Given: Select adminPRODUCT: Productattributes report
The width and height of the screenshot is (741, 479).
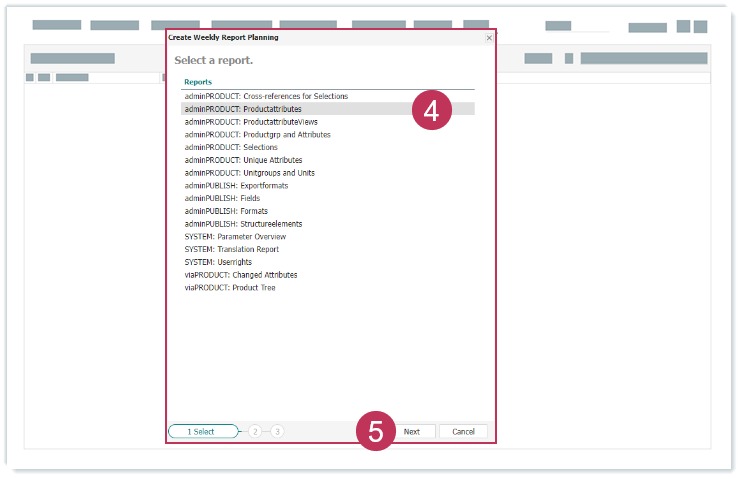Looking at the screenshot, I should [243, 109].
